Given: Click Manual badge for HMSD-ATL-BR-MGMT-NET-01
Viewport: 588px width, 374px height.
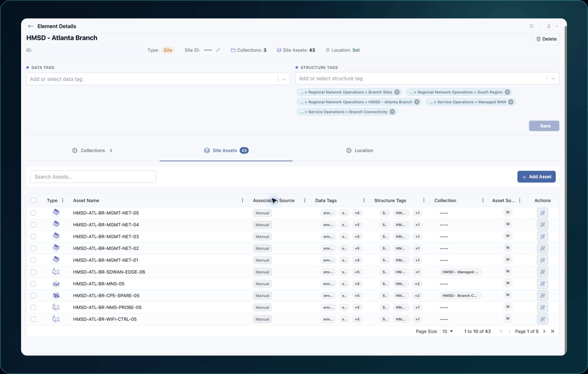Looking at the screenshot, I should coord(262,260).
